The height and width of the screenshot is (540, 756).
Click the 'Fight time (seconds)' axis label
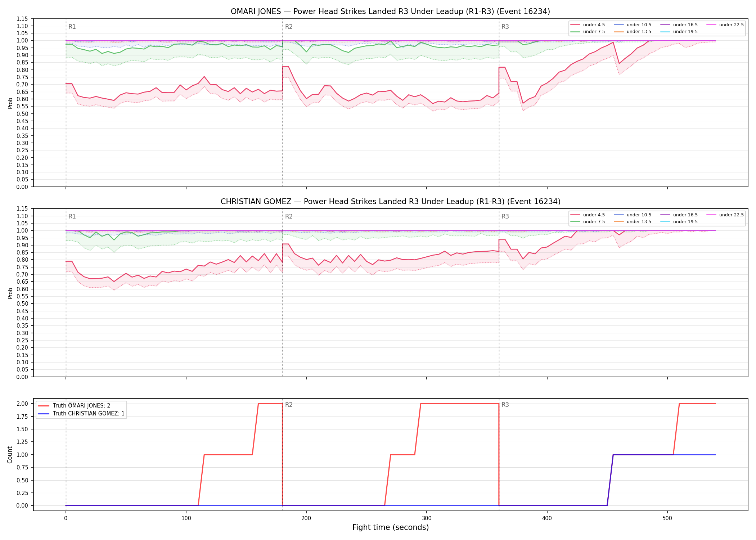pos(391,527)
